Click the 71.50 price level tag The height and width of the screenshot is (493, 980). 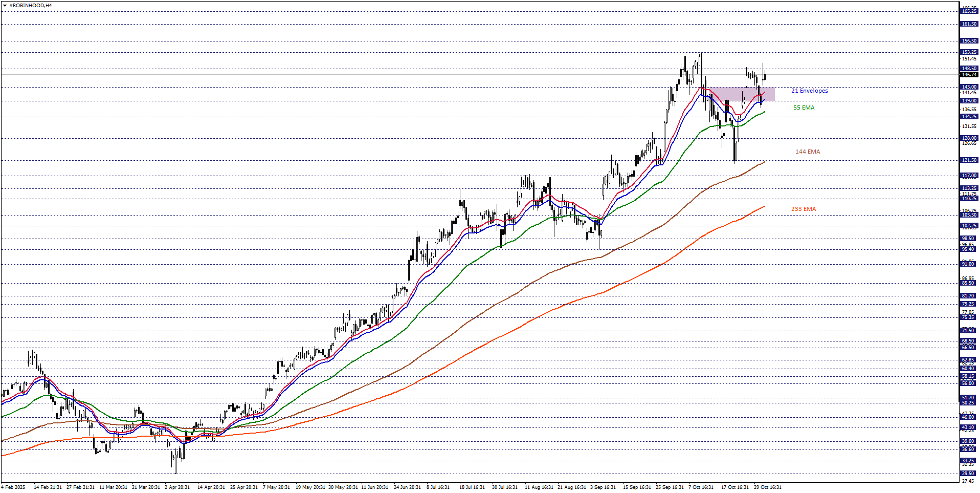(x=968, y=331)
